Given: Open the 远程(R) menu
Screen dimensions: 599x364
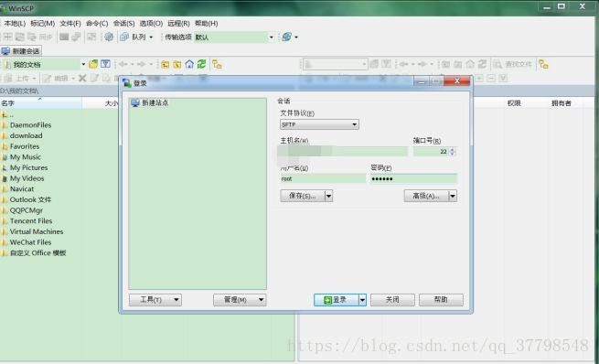Looking at the screenshot, I should pyautogui.click(x=178, y=23).
